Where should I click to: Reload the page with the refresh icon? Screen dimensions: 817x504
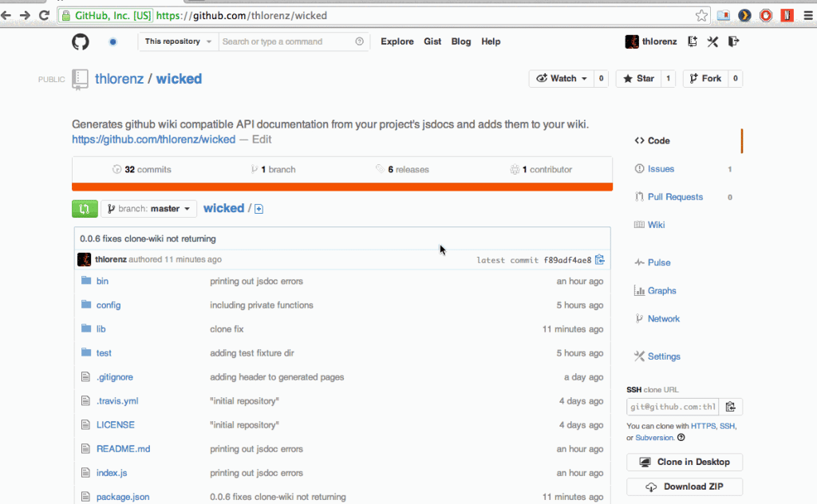[45, 16]
